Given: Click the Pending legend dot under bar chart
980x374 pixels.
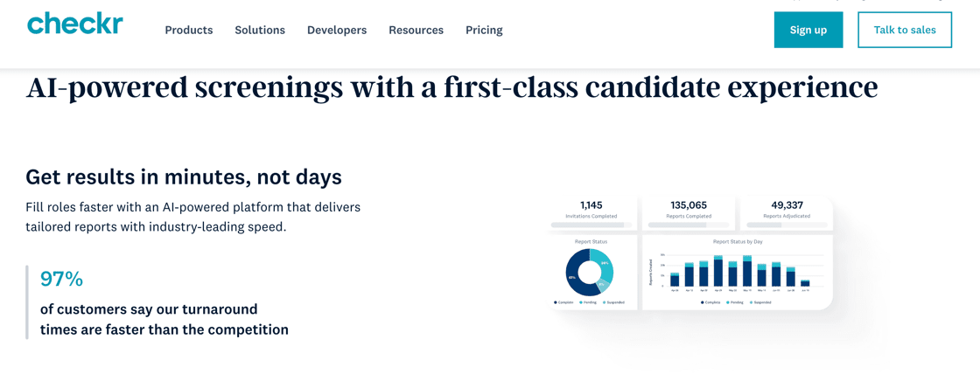Looking at the screenshot, I should click(728, 302).
